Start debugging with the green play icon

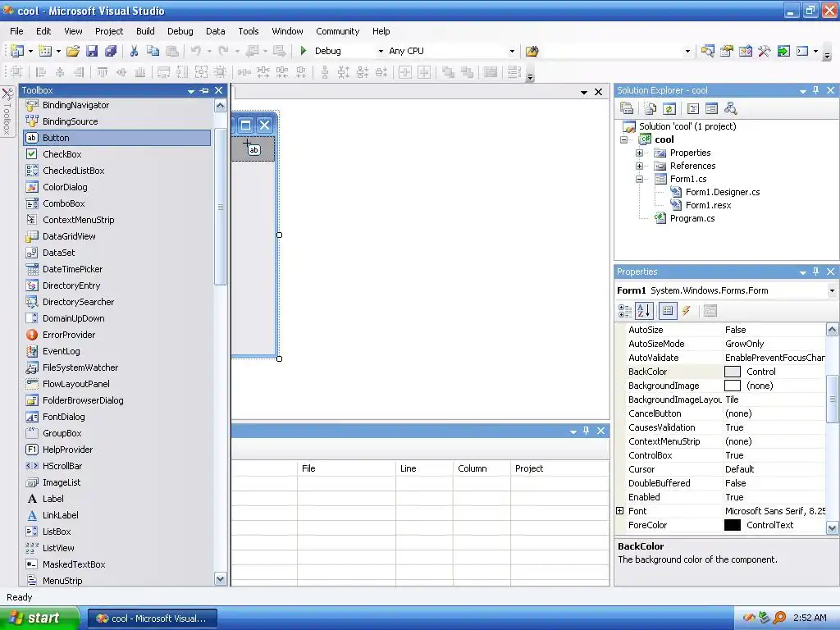304,51
